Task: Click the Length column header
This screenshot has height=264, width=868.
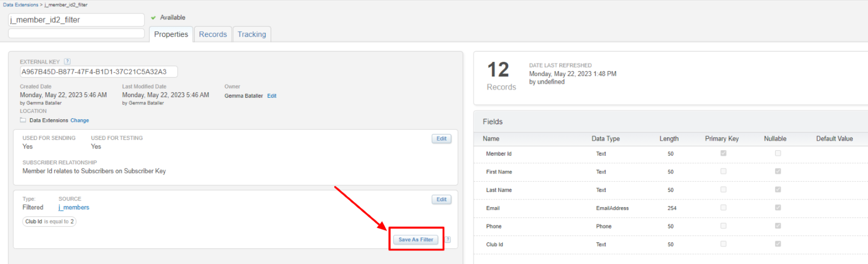Action: pyautogui.click(x=669, y=139)
